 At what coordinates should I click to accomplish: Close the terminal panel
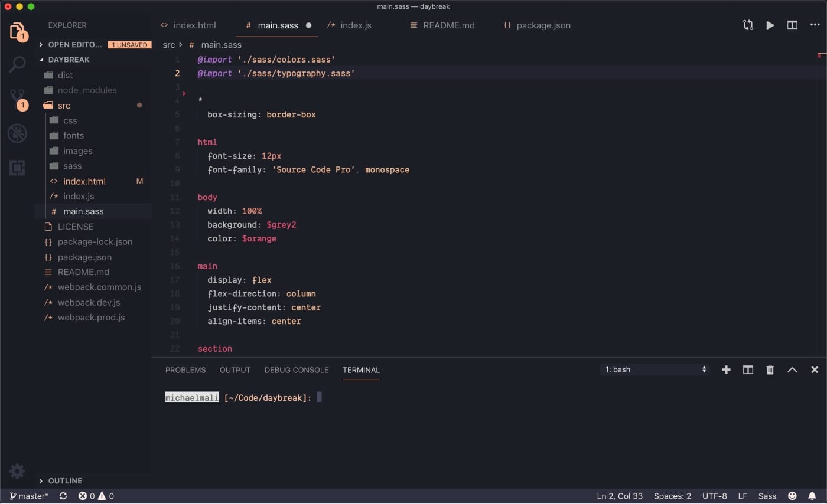815,370
